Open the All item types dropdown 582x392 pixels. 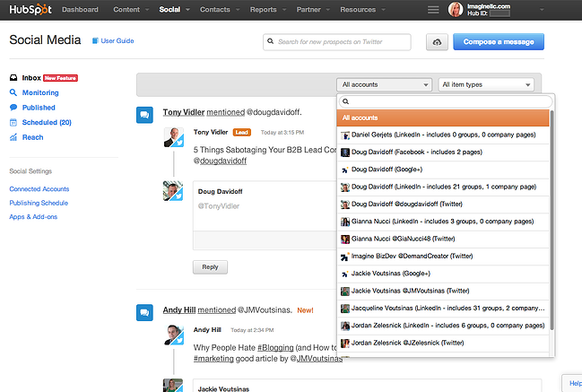[486, 84]
